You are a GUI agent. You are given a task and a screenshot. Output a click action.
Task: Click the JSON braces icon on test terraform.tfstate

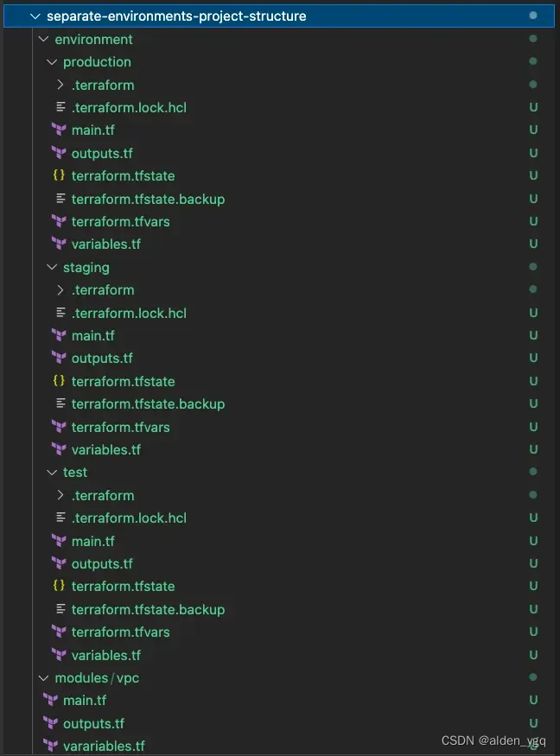coord(59,586)
